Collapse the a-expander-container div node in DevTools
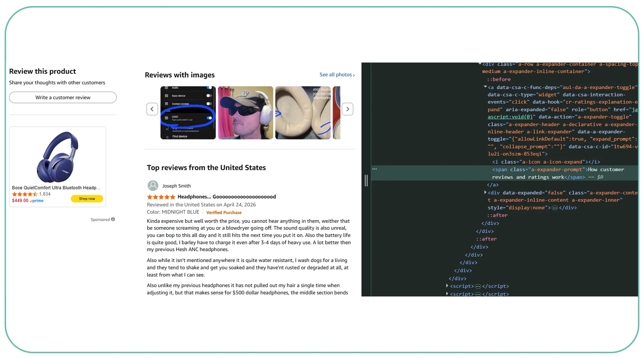The image size is (644, 359). click(x=480, y=64)
